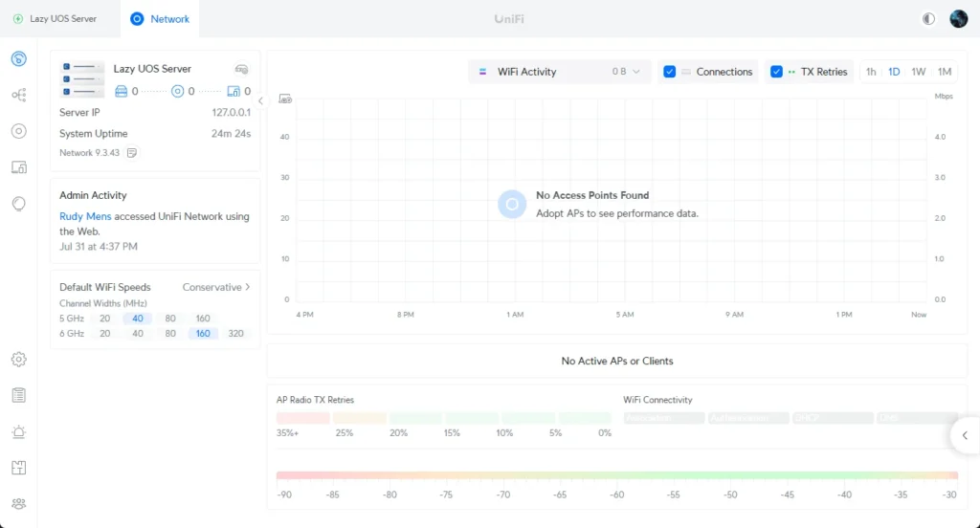Uncheck the TX Retries checkbox

(776, 72)
